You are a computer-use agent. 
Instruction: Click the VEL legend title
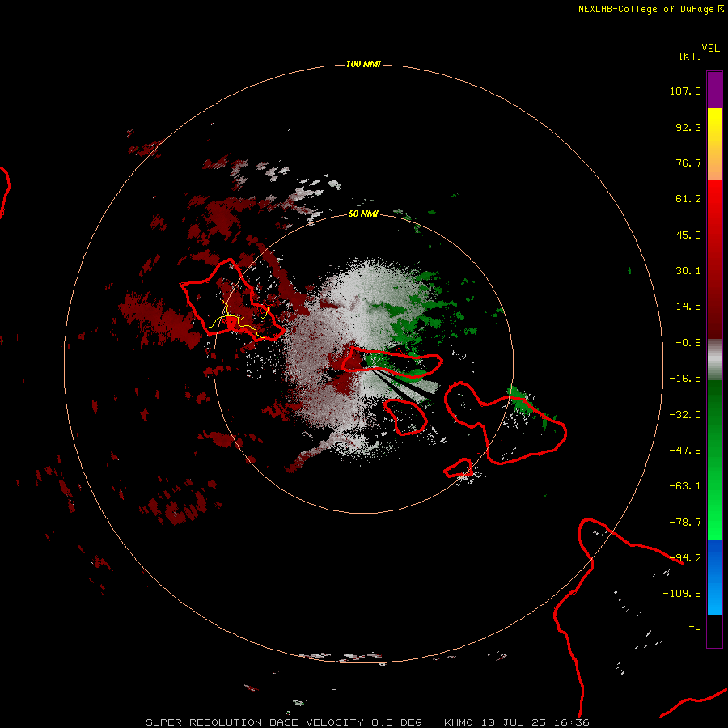click(710, 49)
